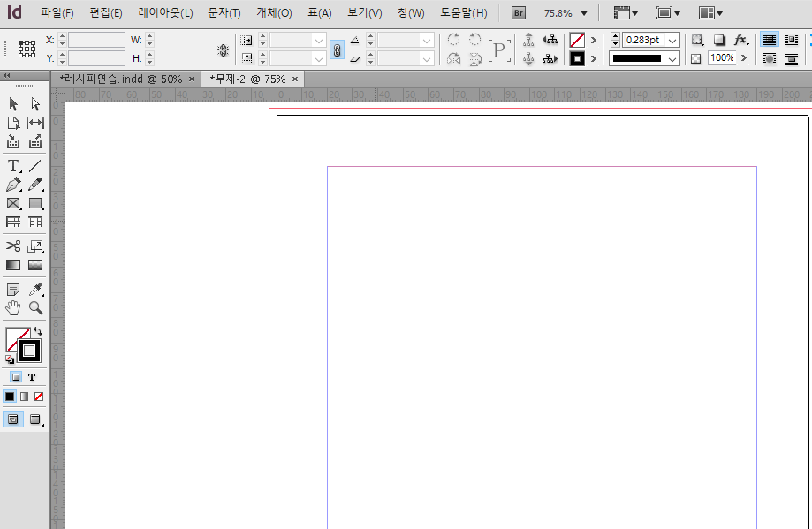Switch to Preview view mode
Image resolution: width=812 pixels, height=529 pixels.
point(35,419)
